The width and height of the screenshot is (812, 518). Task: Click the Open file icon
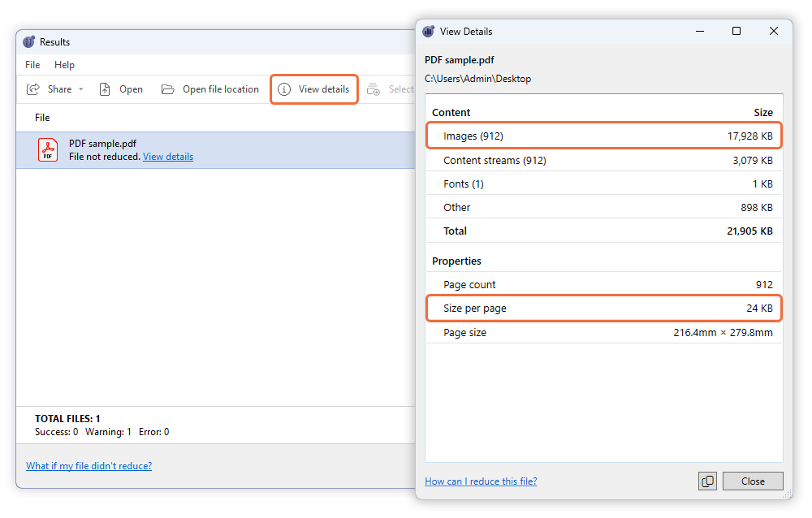point(105,89)
